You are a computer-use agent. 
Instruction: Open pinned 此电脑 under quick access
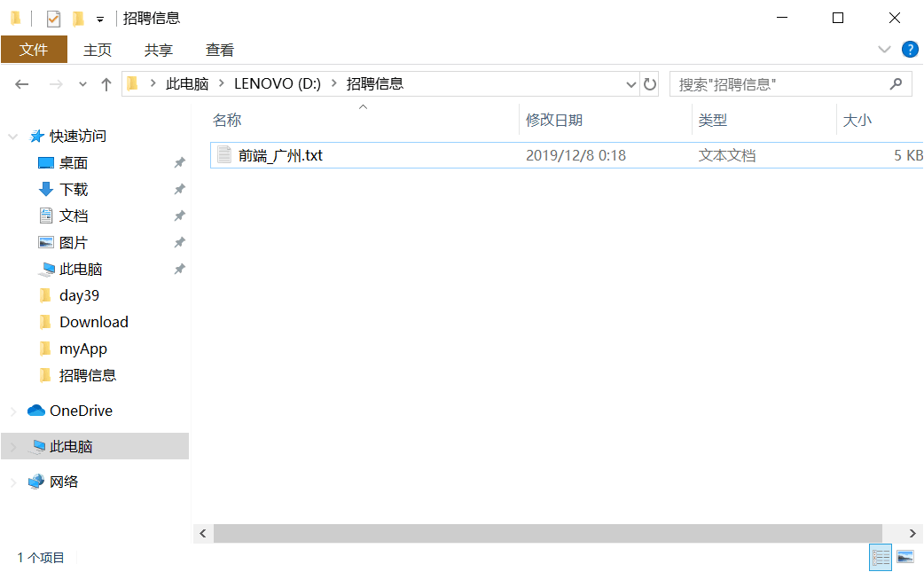(81, 270)
